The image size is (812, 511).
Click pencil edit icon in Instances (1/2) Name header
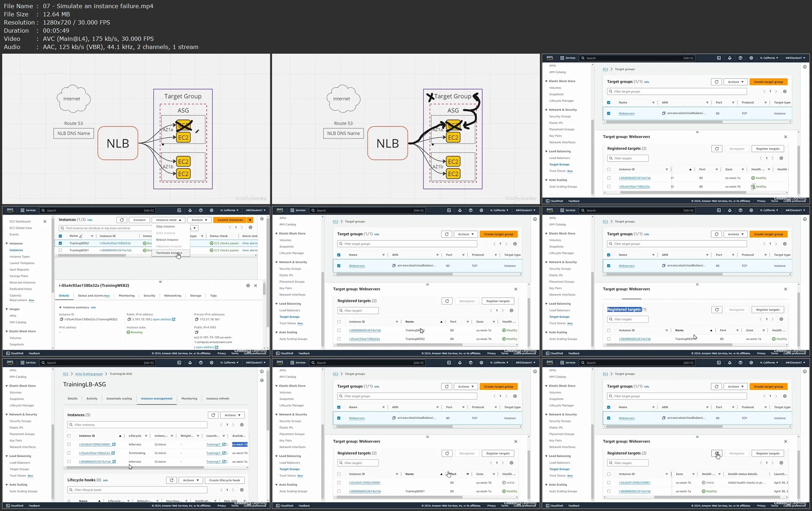[81, 236]
